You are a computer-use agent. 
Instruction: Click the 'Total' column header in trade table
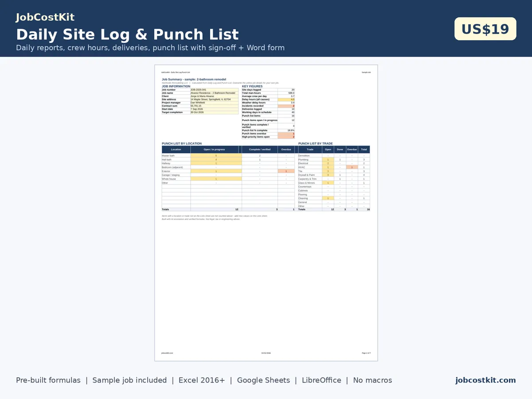(x=364, y=149)
